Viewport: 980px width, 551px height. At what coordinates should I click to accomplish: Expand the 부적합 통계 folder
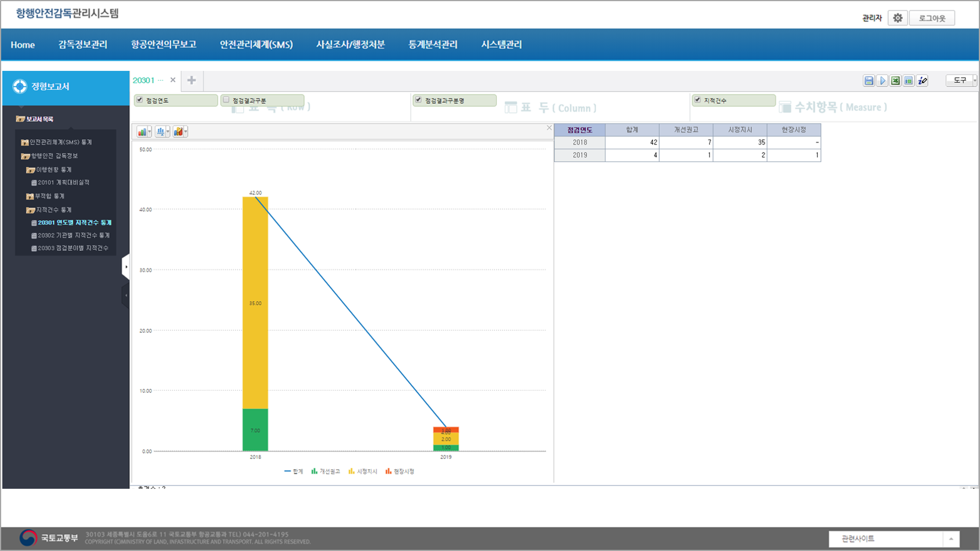click(45, 196)
